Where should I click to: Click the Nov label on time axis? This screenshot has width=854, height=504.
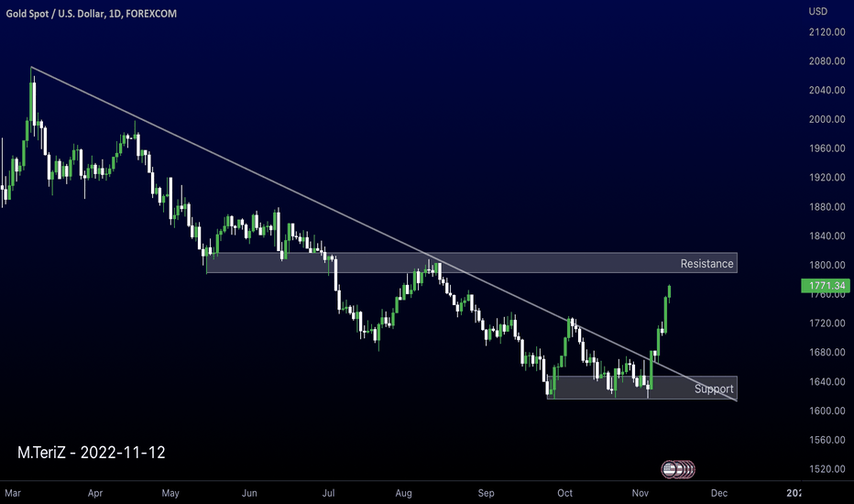point(640,493)
